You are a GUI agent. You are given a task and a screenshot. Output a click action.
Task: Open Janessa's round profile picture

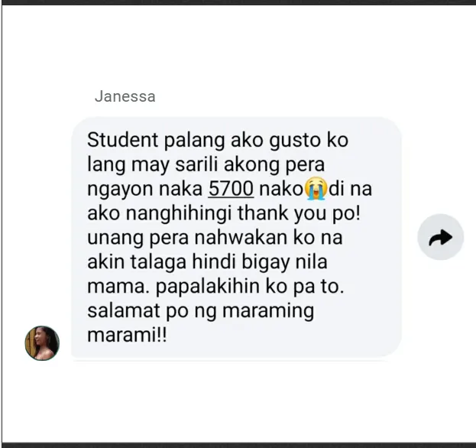tap(42, 343)
